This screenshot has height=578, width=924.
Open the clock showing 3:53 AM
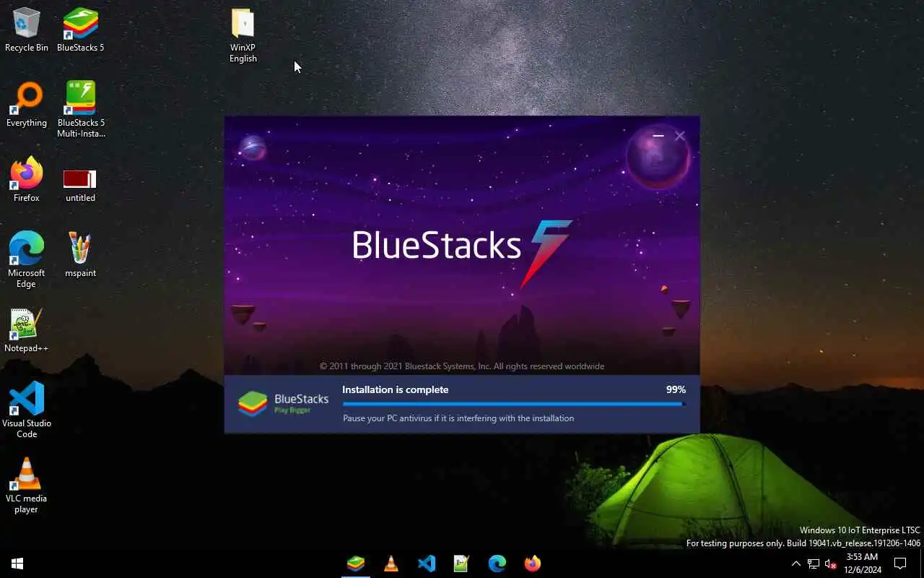pos(863,564)
